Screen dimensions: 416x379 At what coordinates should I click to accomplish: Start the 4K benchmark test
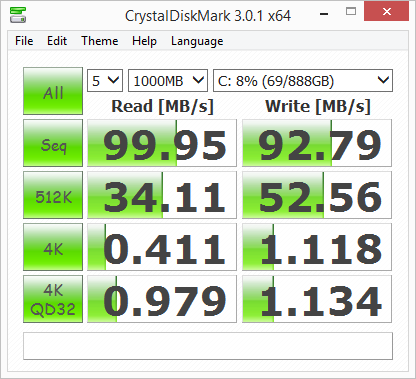53,247
